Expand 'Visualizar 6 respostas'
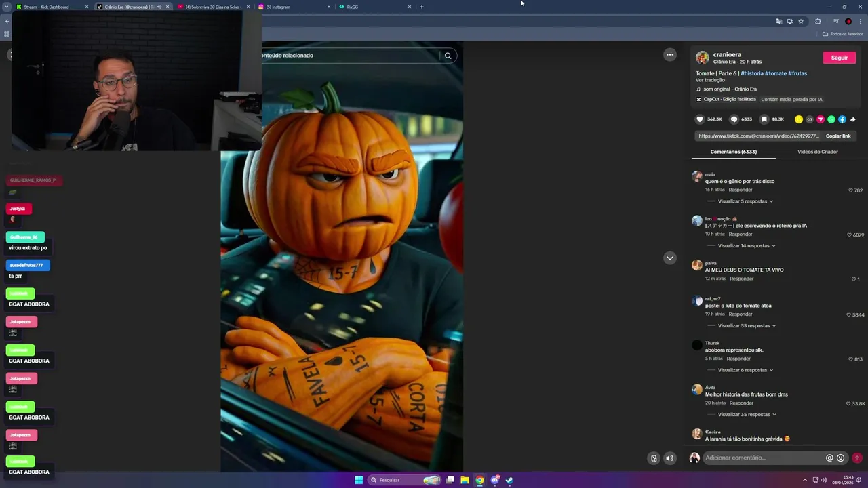This screenshot has height=488, width=868. click(745, 370)
